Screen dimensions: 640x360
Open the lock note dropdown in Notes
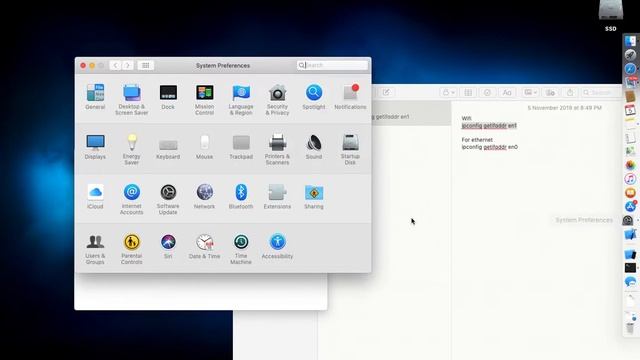[449, 93]
